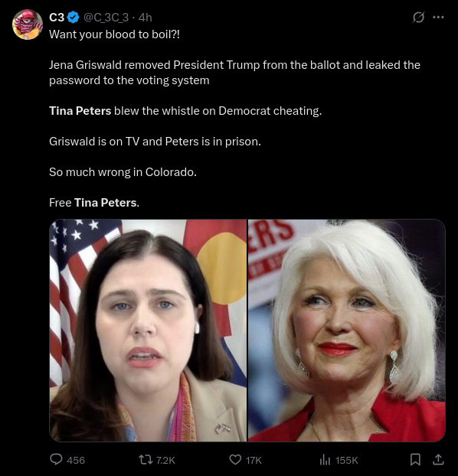Click bold Tina Peters before 'blew the whistle'

[x=80, y=111]
